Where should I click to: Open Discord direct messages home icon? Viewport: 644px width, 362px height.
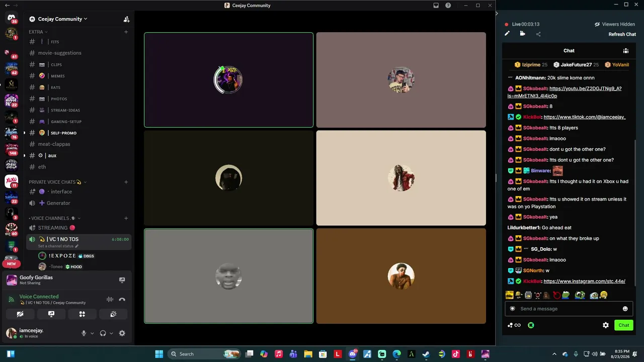click(x=11, y=18)
